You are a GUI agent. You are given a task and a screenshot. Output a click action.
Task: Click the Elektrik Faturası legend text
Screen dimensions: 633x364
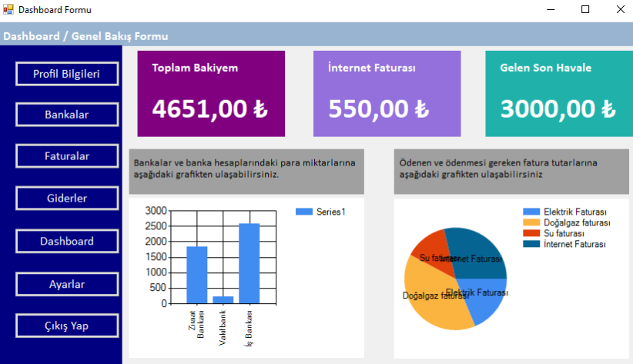(x=575, y=212)
